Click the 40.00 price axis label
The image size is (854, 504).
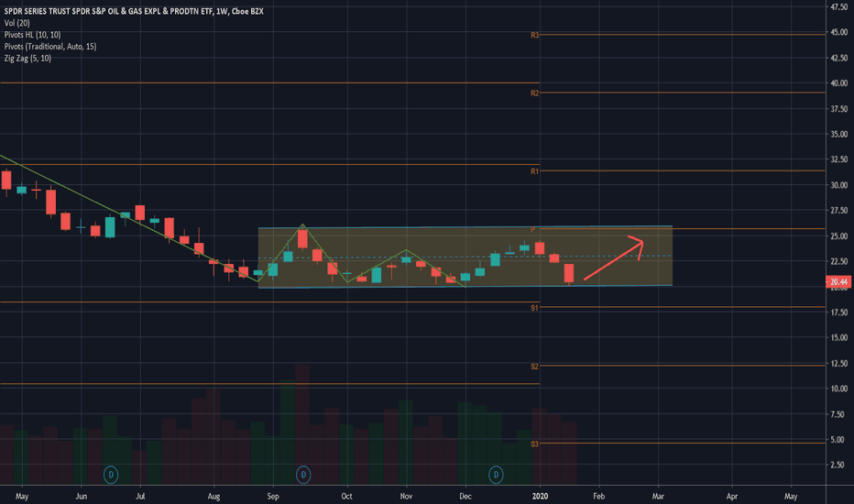click(838, 82)
